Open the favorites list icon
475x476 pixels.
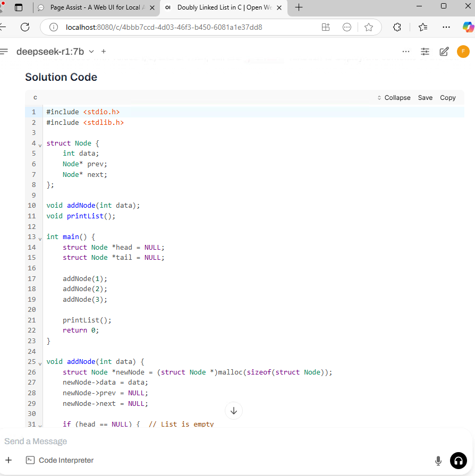(x=423, y=27)
